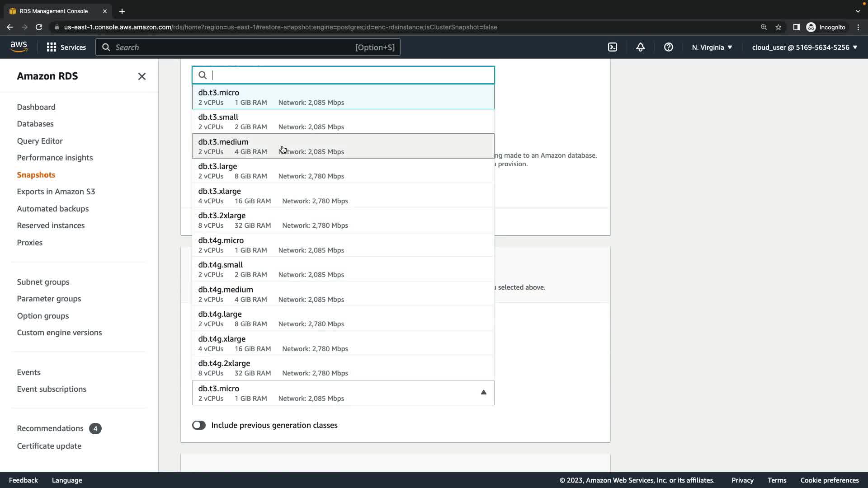Open a new browser tab
Screen dimensions: 868x488
click(x=122, y=11)
